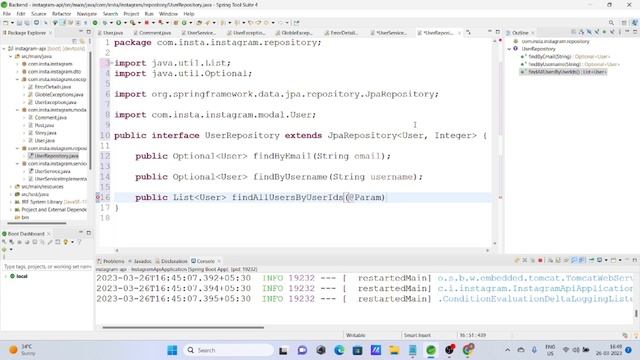The width and height of the screenshot is (640, 360).
Task: Click the weather widget in taskbar
Action: 22,350
